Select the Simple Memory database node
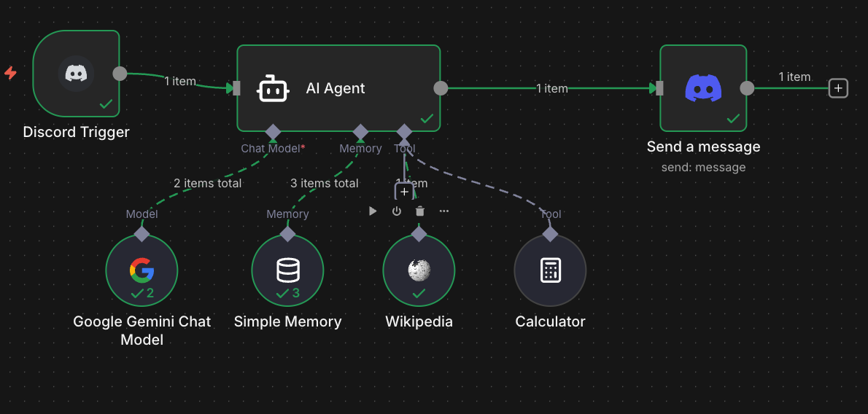Image resolution: width=868 pixels, height=414 pixels. tap(287, 270)
